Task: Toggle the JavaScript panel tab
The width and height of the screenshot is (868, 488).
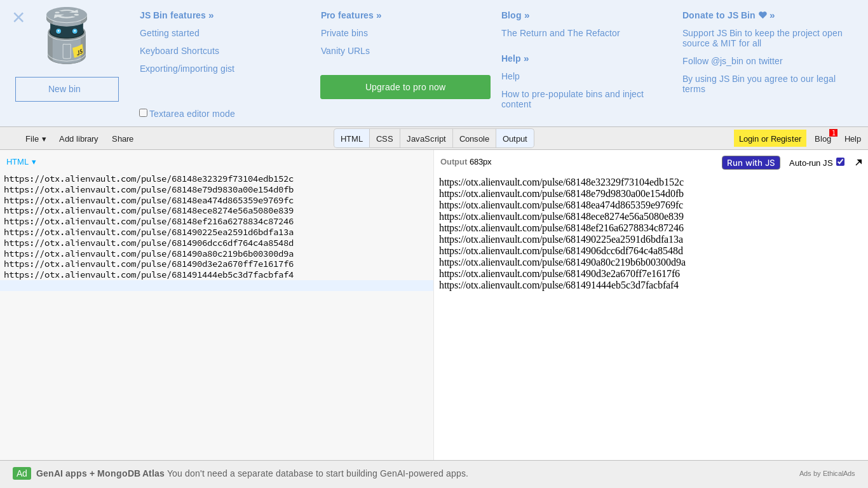Action: pyautogui.click(x=426, y=139)
